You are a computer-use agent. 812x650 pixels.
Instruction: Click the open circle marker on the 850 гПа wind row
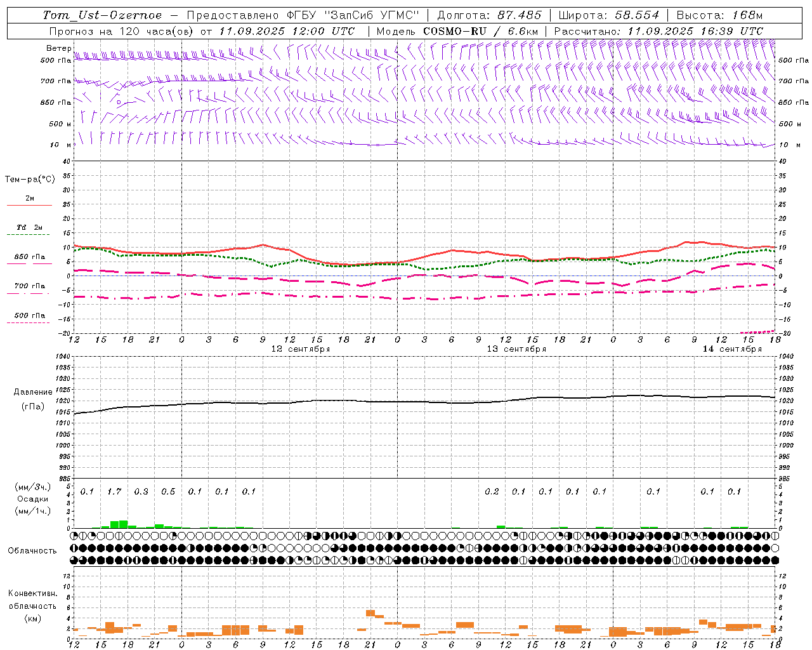(119, 102)
